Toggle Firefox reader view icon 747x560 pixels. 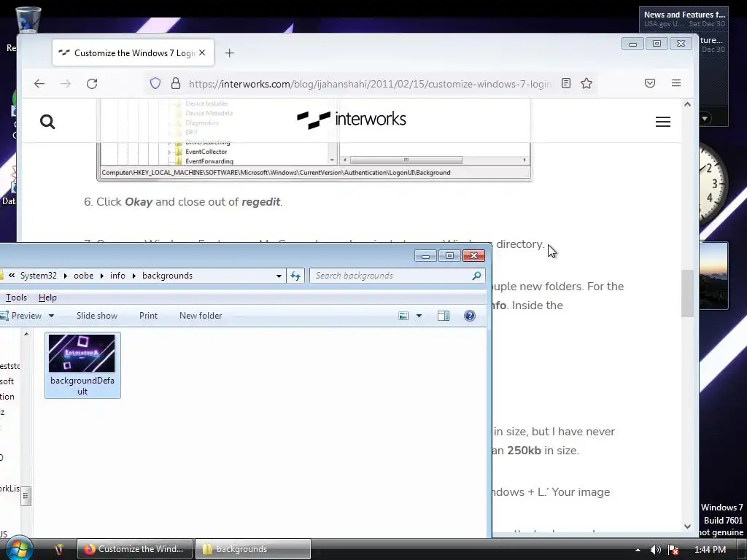(x=566, y=83)
